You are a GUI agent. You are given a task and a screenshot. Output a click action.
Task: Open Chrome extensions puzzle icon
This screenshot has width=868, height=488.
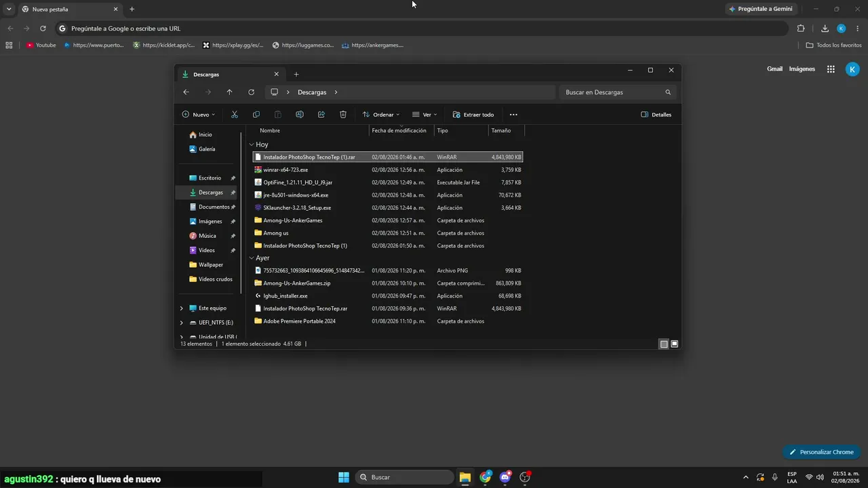click(801, 28)
